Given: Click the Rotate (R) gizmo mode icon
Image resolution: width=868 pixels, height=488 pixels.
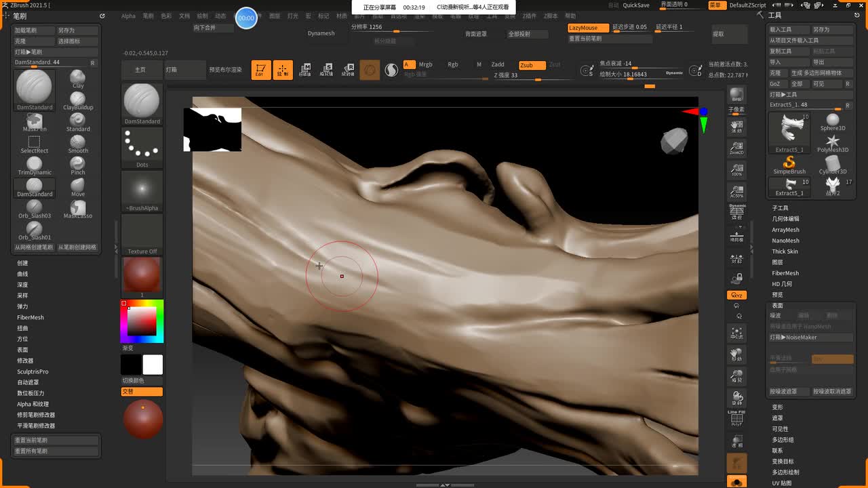Looking at the screenshot, I should [x=348, y=70].
